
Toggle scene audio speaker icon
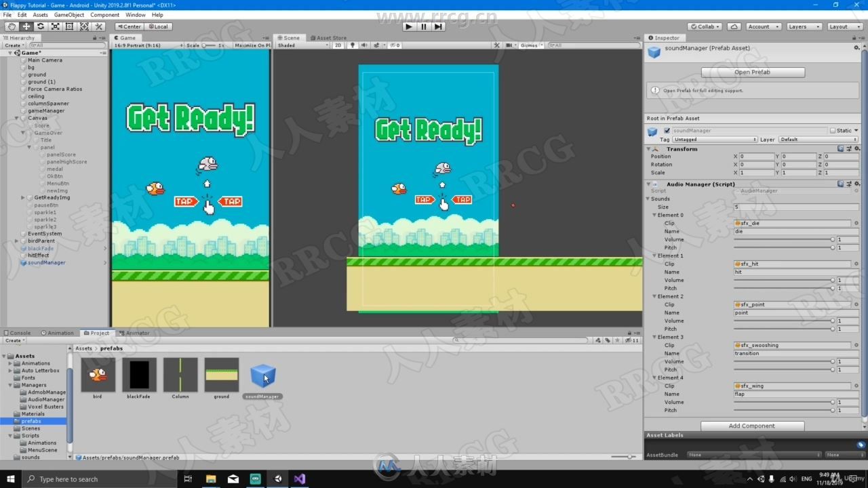364,45
